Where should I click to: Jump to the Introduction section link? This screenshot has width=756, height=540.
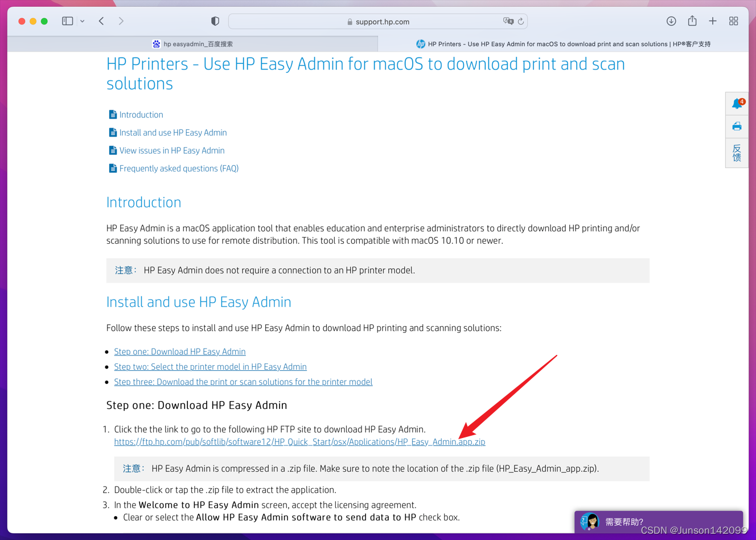point(141,114)
